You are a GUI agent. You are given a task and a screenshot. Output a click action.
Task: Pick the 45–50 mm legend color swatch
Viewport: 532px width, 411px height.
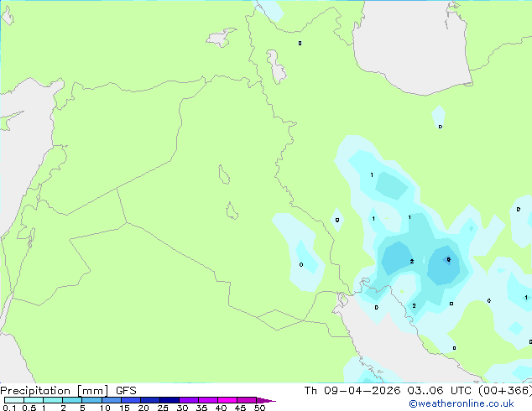[247, 400]
